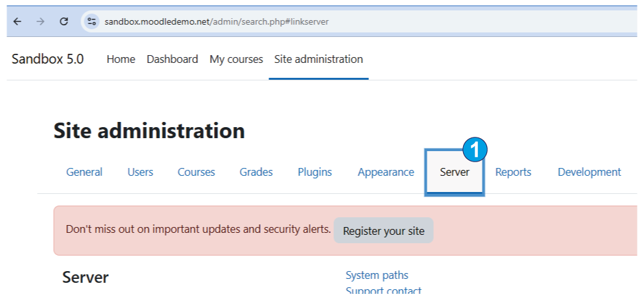This screenshot has width=644, height=299.
Task: Open My courses page
Action: pyautogui.click(x=236, y=59)
